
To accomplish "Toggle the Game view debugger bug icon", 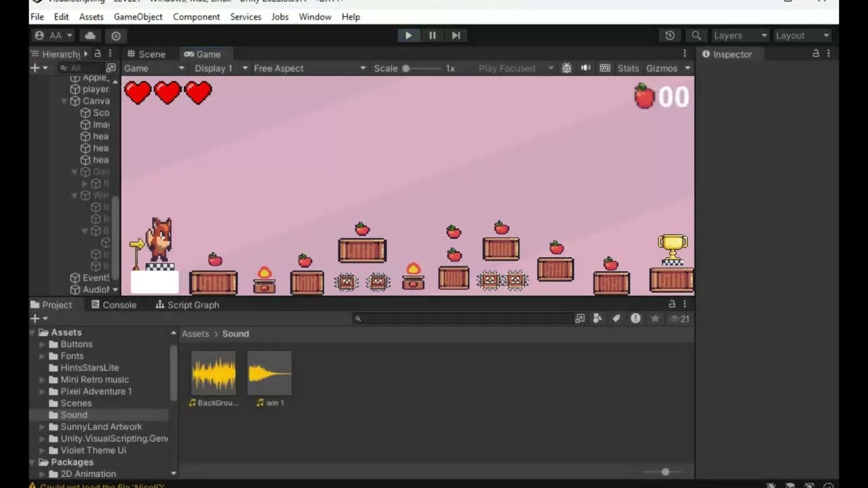I will [567, 68].
